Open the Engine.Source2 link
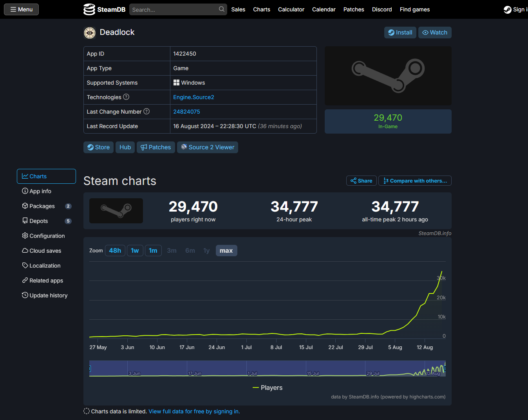 (x=193, y=97)
